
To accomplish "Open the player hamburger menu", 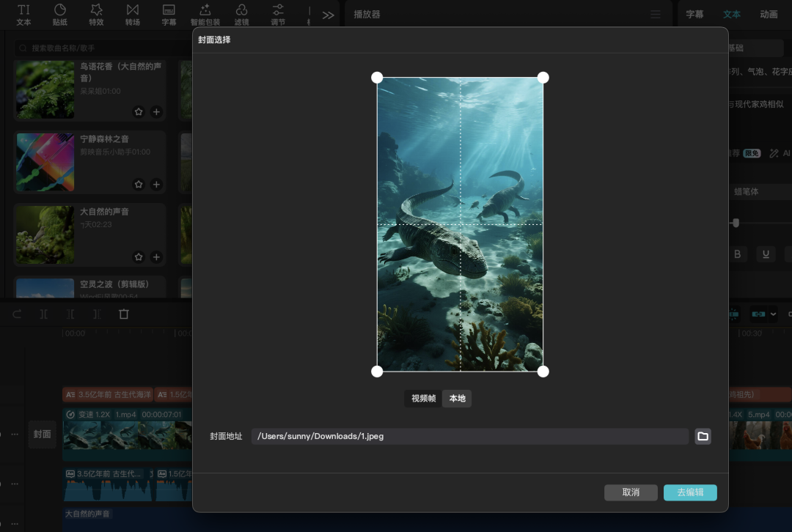I will click(x=656, y=15).
